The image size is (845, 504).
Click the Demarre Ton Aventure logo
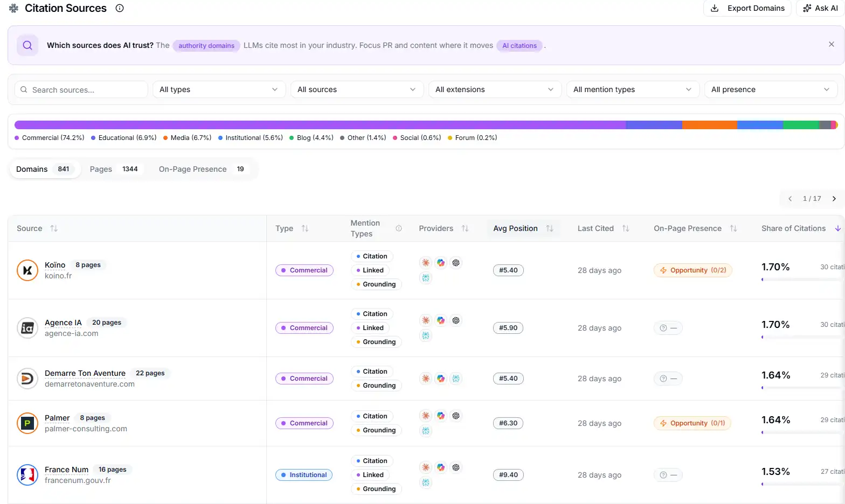coord(27,379)
